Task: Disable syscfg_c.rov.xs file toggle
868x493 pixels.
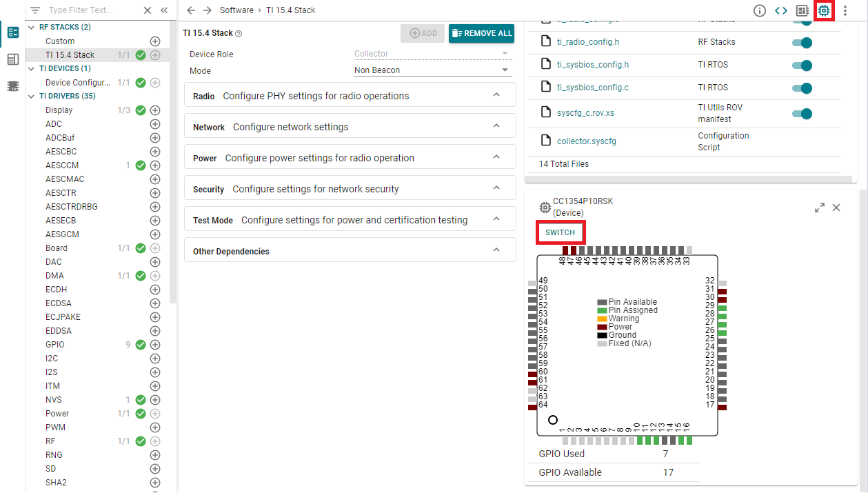Action: pyautogui.click(x=802, y=114)
